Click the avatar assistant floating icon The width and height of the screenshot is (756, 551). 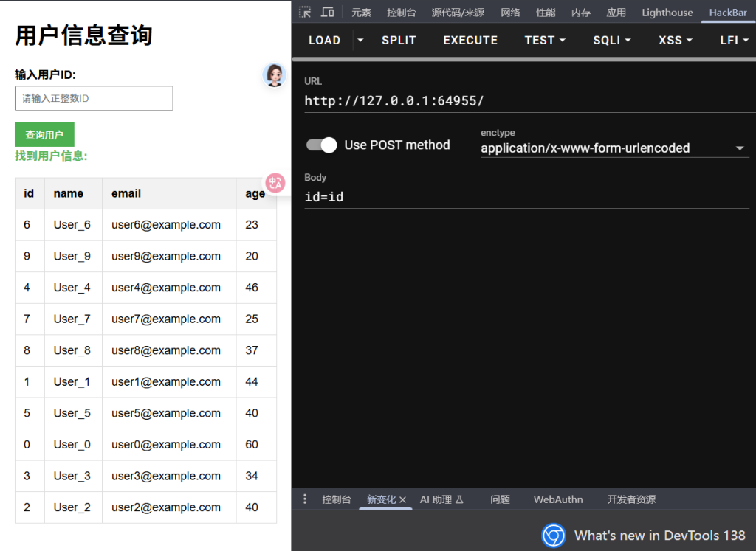coord(275,74)
